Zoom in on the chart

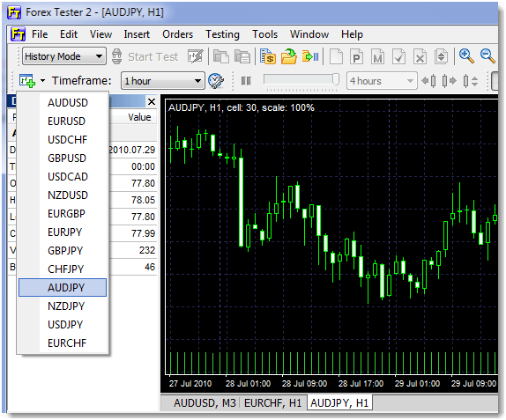click(x=466, y=56)
